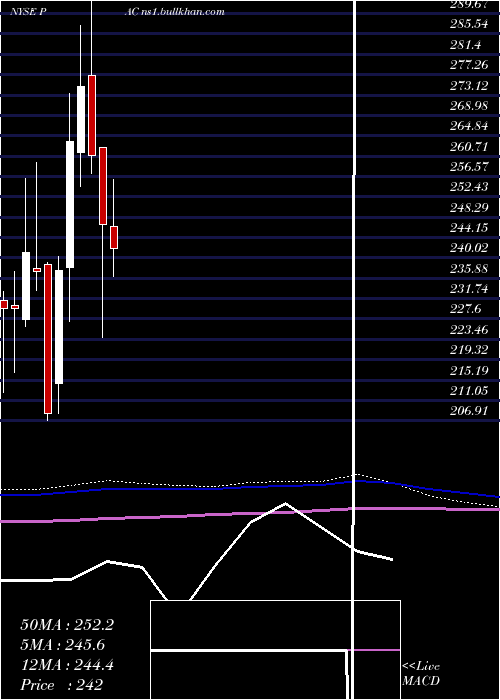
Task: Click the 256.57 price axis label
Action: pos(469,167)
